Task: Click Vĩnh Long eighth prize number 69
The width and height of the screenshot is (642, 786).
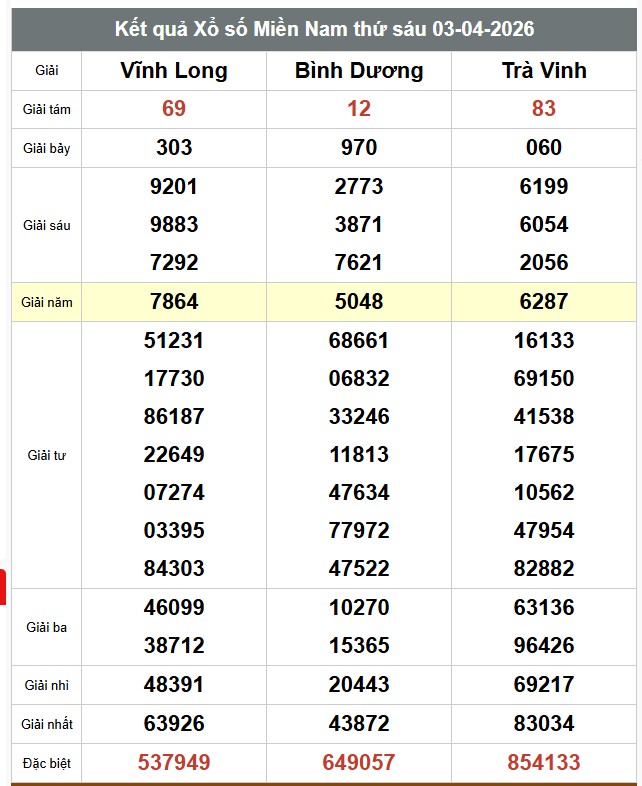Action: tap(174, 109)
